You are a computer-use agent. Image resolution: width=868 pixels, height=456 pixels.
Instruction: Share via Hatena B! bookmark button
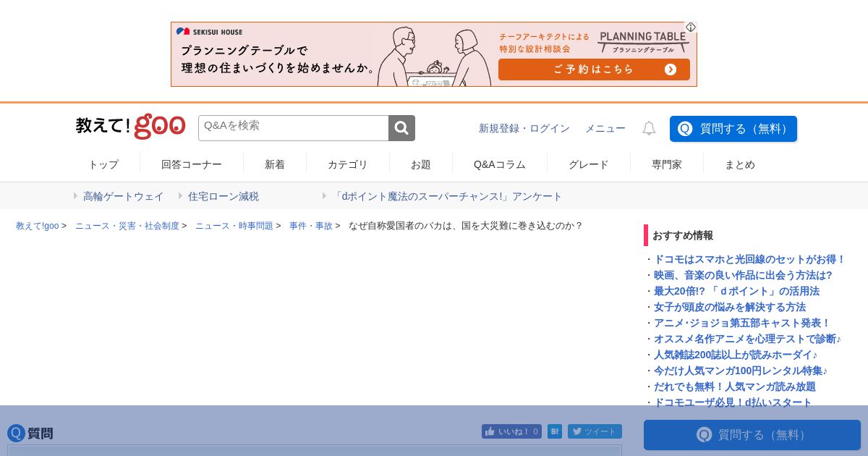pos(555,431)
